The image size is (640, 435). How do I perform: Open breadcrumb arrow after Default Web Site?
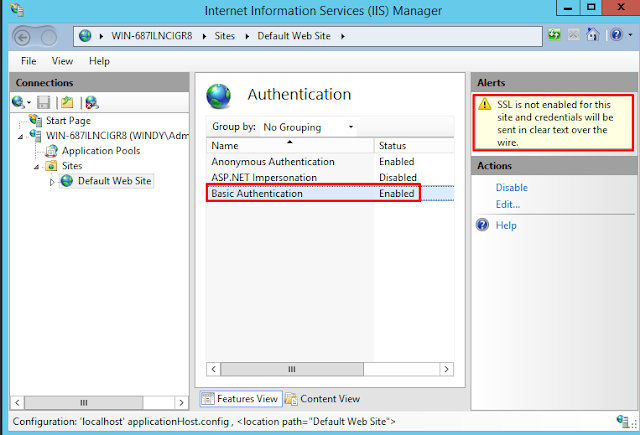click(343, 36)
